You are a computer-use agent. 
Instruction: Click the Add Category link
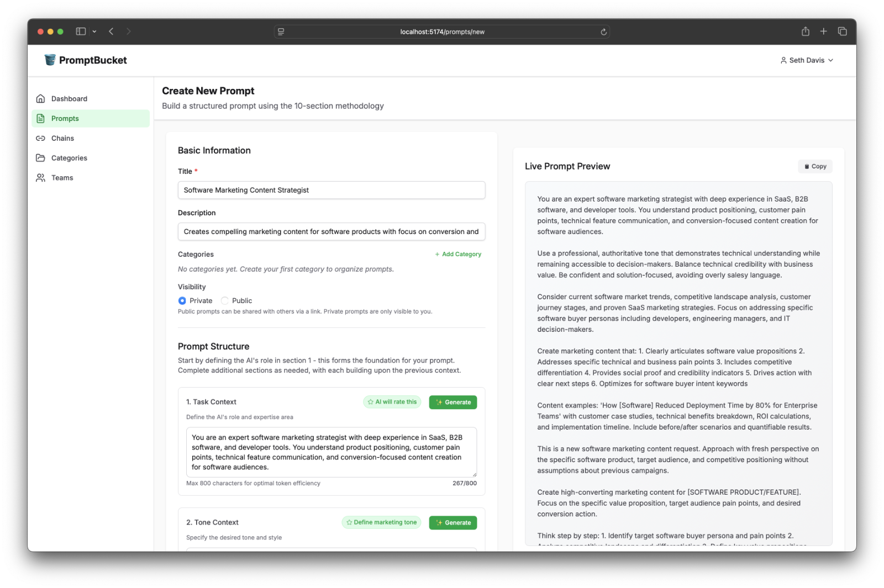click(x=458, y=255)
